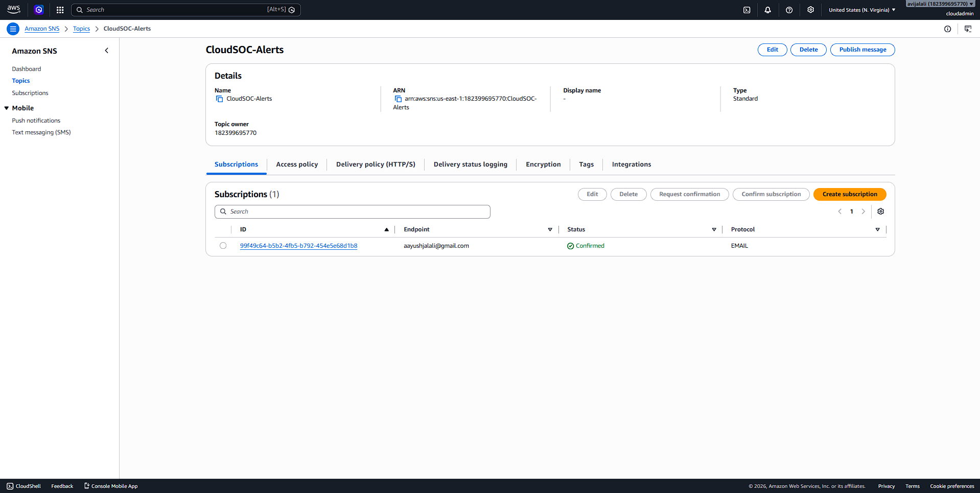Open the help question mark icon
The width and height of the screenshot is (980, 493).
tap(789, 10)
